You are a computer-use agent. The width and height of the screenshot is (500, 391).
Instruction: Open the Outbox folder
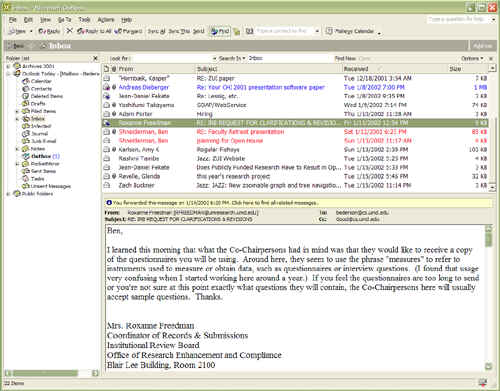(x=41, y=156)
